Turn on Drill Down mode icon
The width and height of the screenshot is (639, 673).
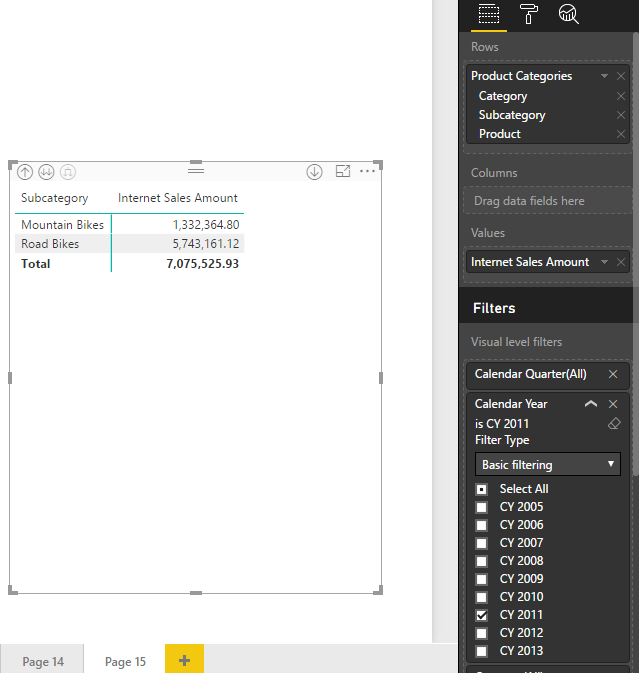click(x=314, y=172)
